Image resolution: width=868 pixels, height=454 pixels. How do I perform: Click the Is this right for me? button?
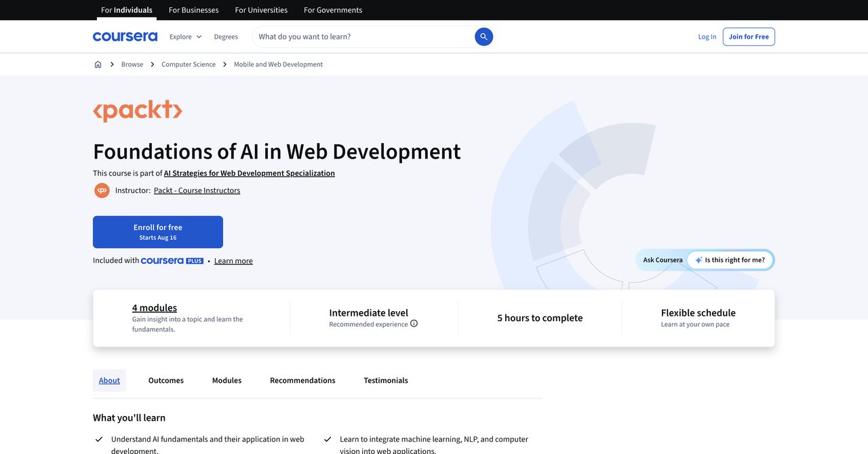coord(730,260)
